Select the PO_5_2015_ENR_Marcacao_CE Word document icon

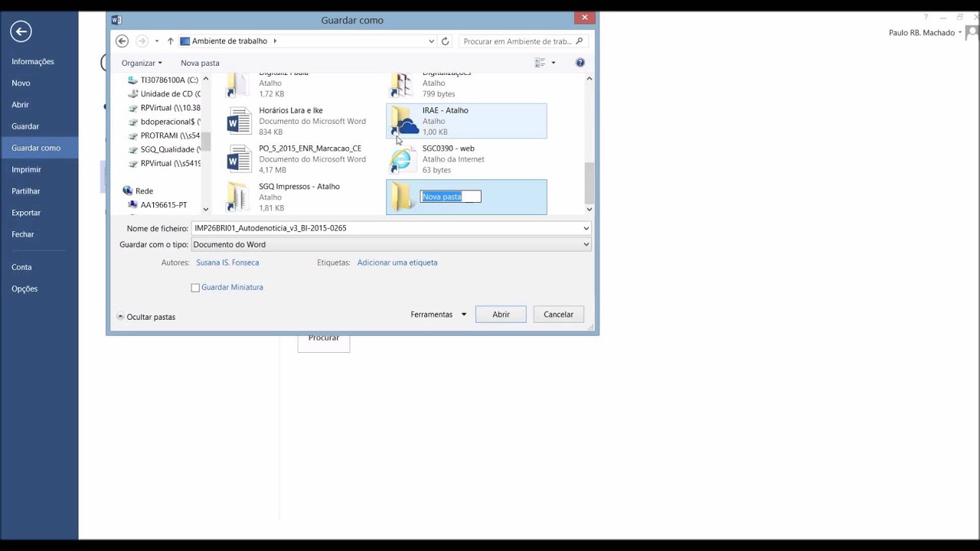click(x=239, y=159)
